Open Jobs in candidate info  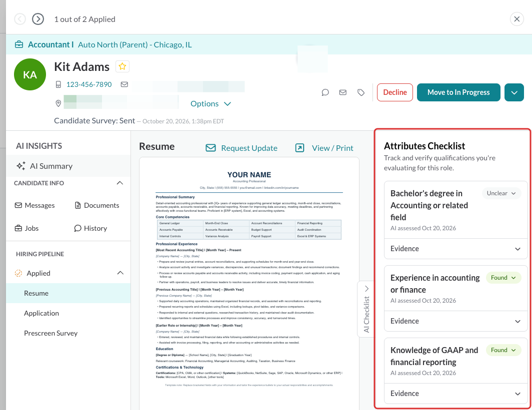click(26, 228)
